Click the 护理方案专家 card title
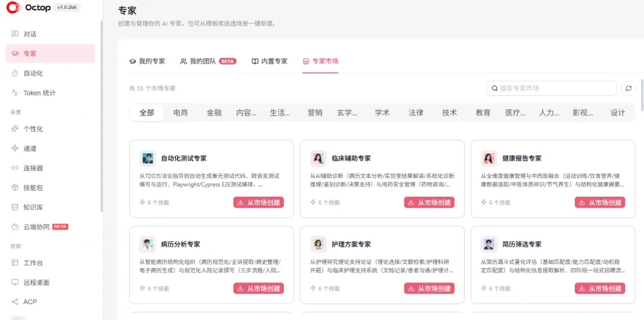Screen dimensions: 644x320 pyautogui.click(x=351, y=244)
